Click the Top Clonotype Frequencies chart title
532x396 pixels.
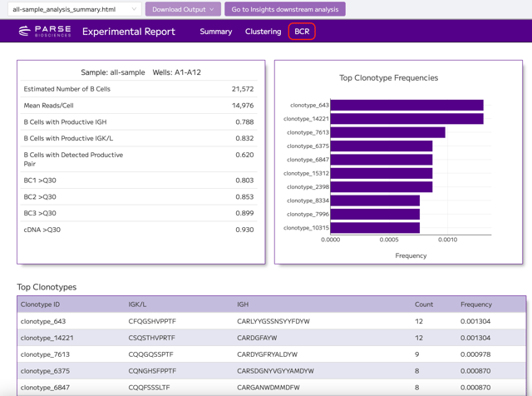(388, 78)
